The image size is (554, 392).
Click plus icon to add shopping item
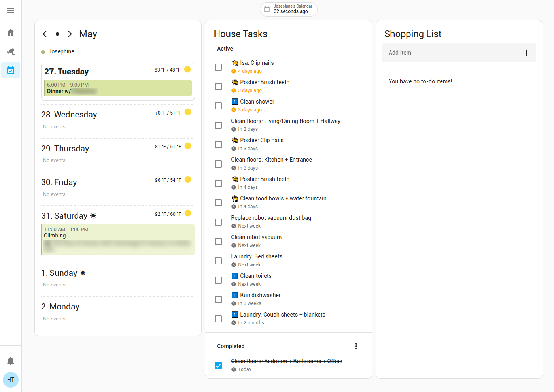(526, 53)
